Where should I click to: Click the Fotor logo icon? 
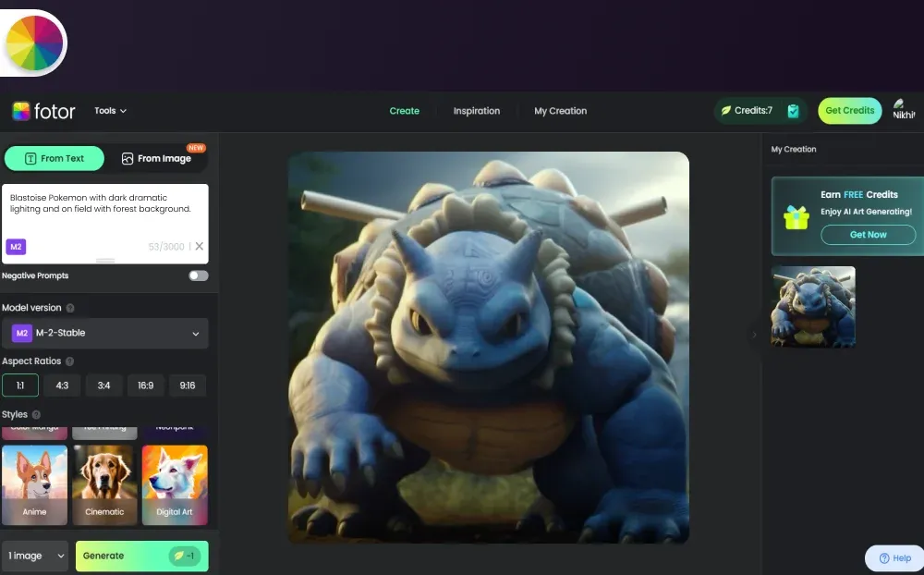coord(21,111)
